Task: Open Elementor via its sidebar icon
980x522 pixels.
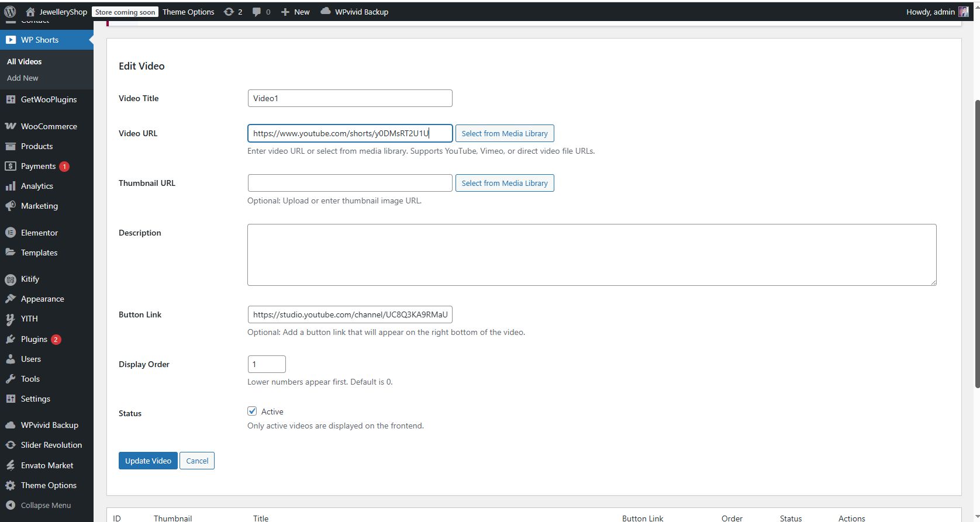Action: click(x=11, y=233)
